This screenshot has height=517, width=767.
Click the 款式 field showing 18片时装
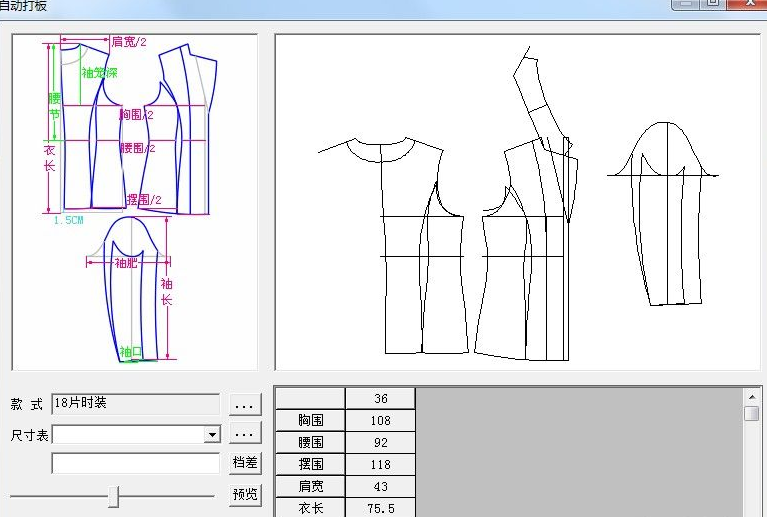135,404
